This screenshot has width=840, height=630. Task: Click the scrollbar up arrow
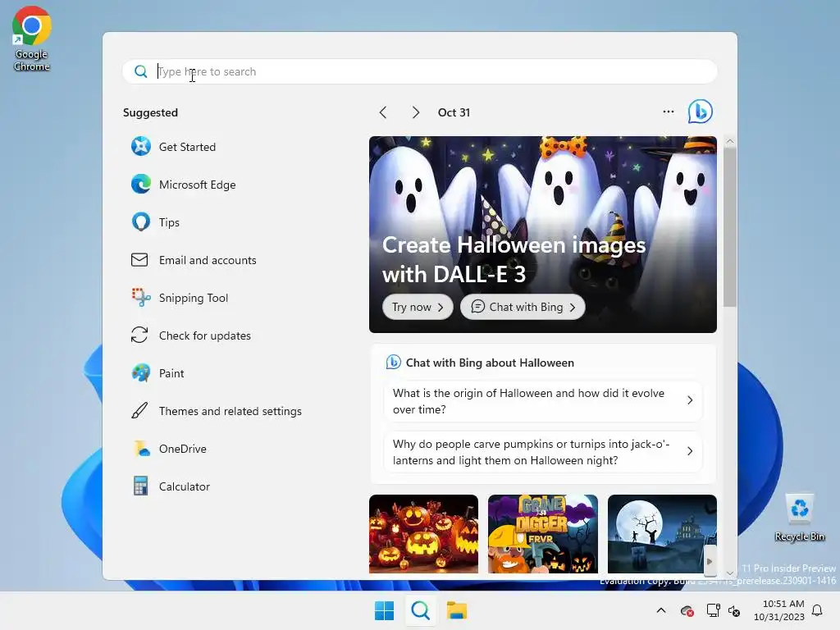(729, 141)
